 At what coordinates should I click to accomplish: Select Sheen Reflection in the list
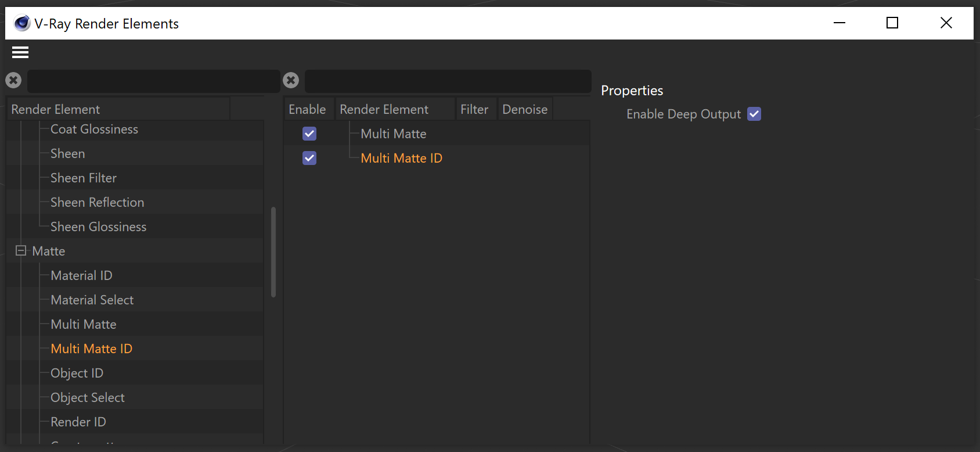97,202
